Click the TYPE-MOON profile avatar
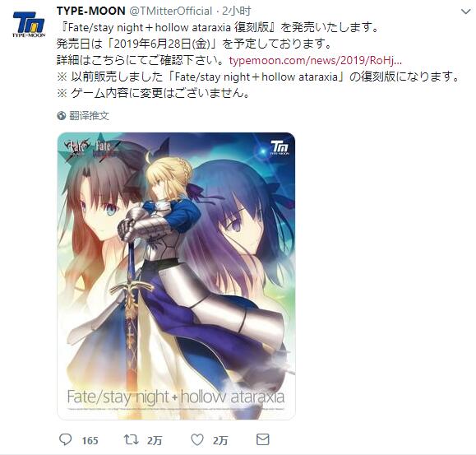This screenshot has width=476, height=455. click(x=29, y=25)
